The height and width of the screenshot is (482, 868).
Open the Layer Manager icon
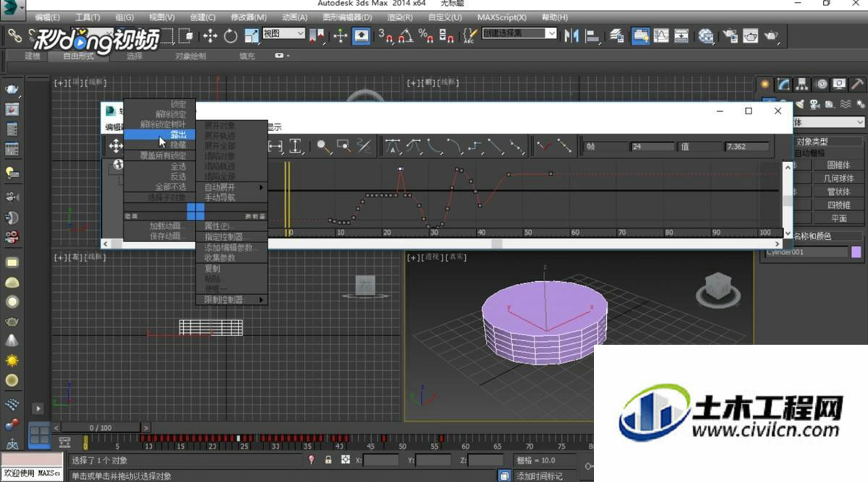coord(617,35)
